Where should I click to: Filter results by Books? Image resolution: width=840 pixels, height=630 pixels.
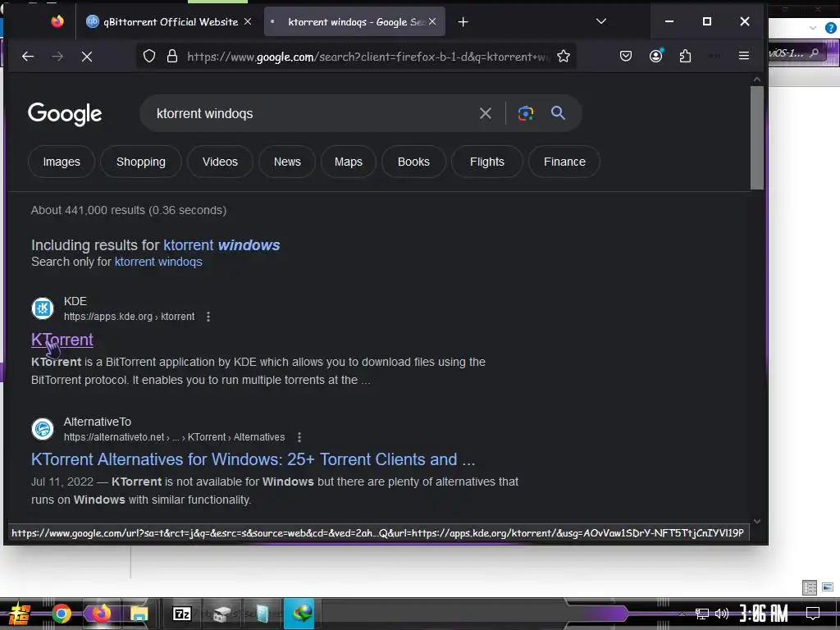[x=413, y=162]
